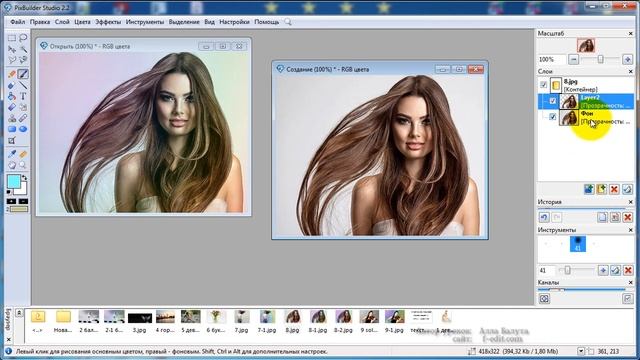Add a new layer in Layers panel
640x360 pixels.
point(589,189)
